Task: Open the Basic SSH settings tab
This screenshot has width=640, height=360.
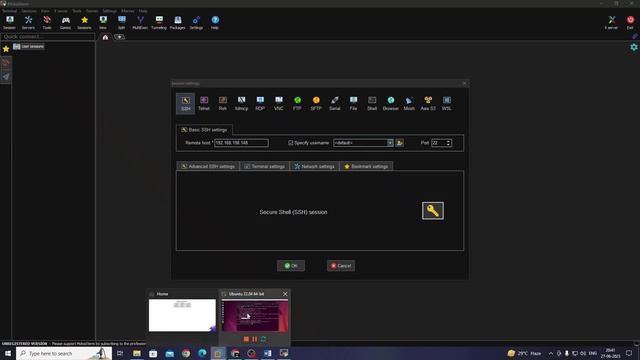Action: click(x=204, y=130)
